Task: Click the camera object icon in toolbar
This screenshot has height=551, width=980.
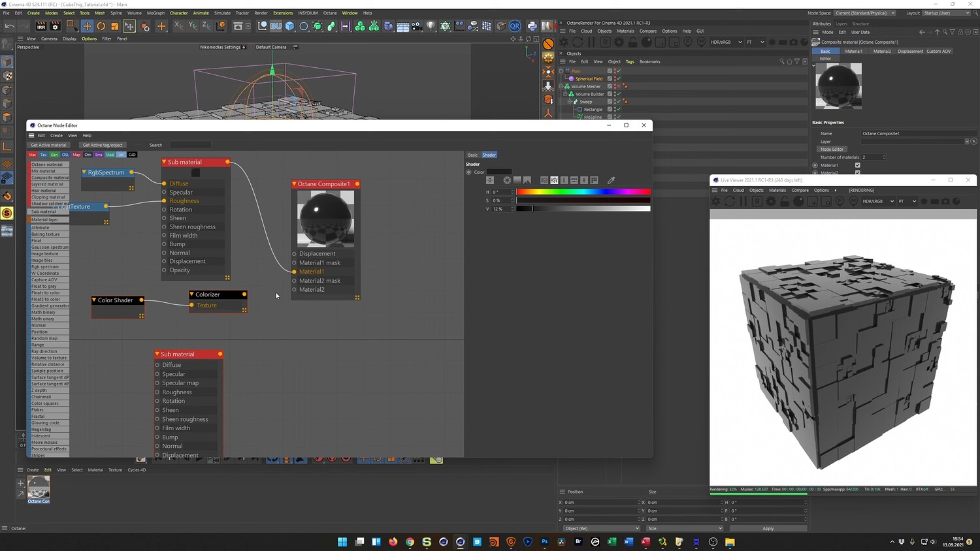Action: (416, 26)
